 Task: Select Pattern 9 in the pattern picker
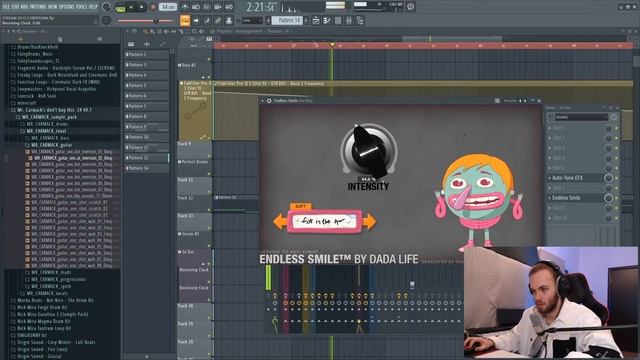(x=147, y=127)
